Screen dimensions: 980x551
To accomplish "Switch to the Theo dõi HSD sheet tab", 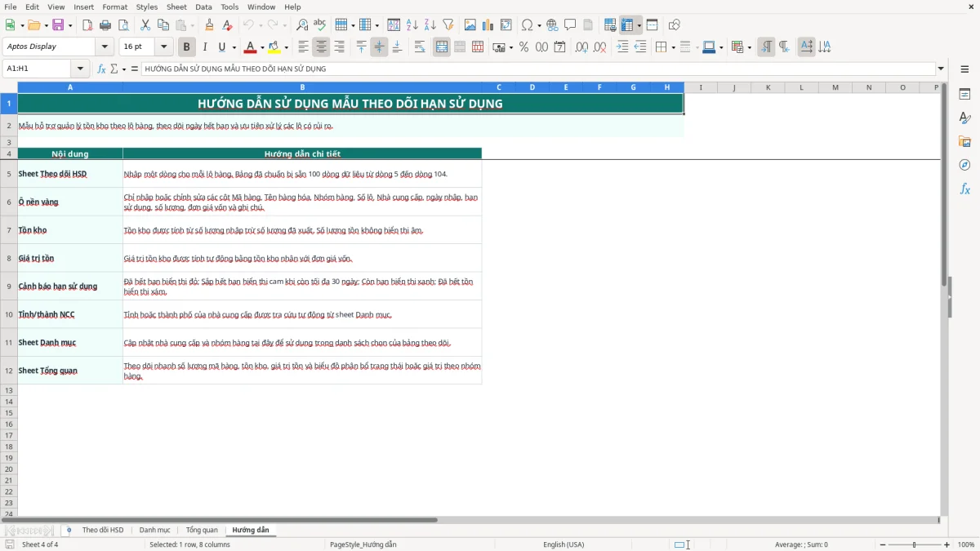I will coord(103,531).
